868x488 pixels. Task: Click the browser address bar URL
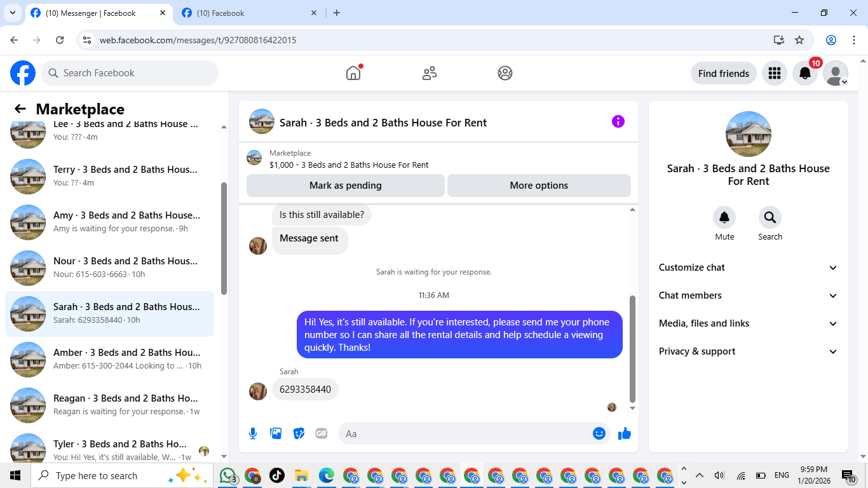(198, 40)
